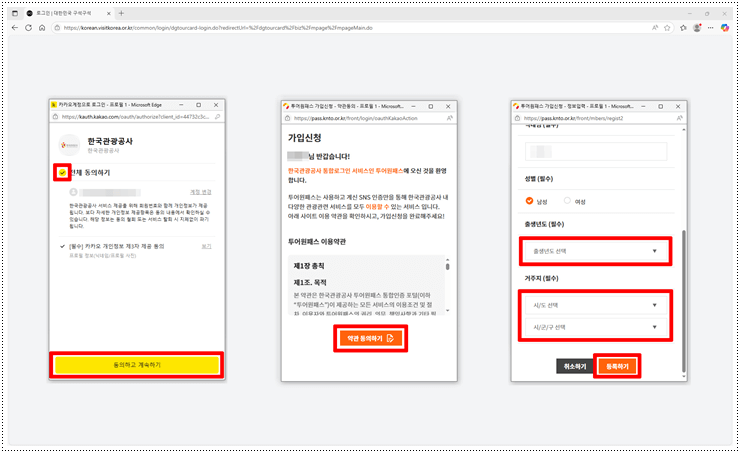Open the Copilot icon in browser toolbar
This screenshot has height=453, width=740.
(725, 28)
